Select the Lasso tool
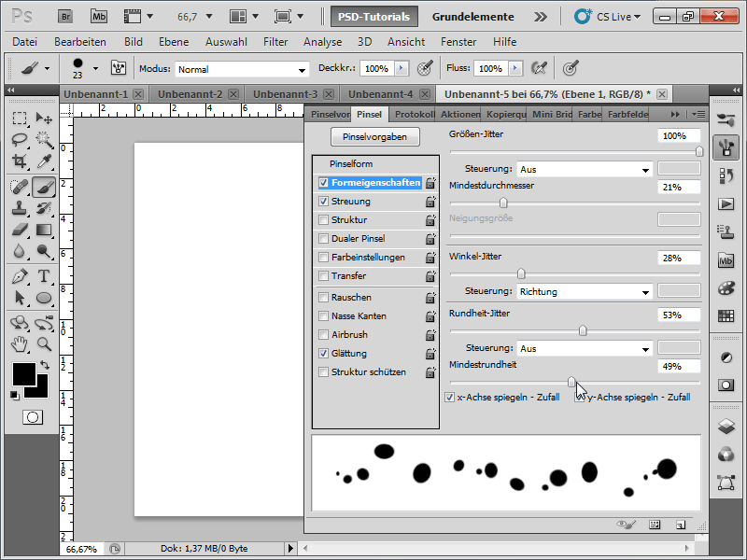The width and height of the screenshot is (747, 560). (19, 139)
